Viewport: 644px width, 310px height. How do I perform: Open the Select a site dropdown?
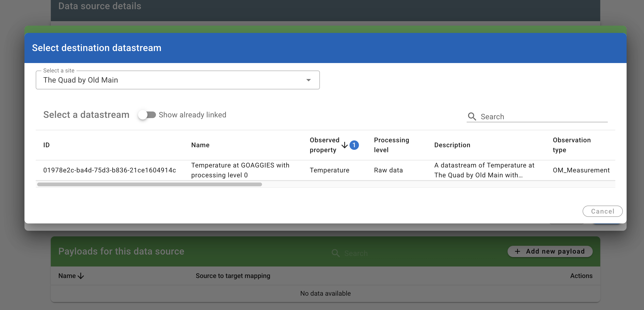178,80
